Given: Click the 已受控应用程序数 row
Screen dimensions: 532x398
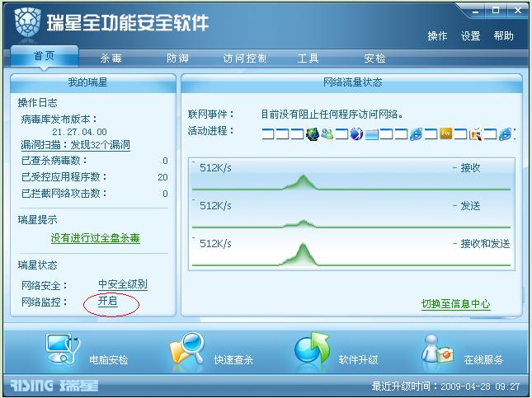Looking at the screenshot, I should [x=94, y=177].
